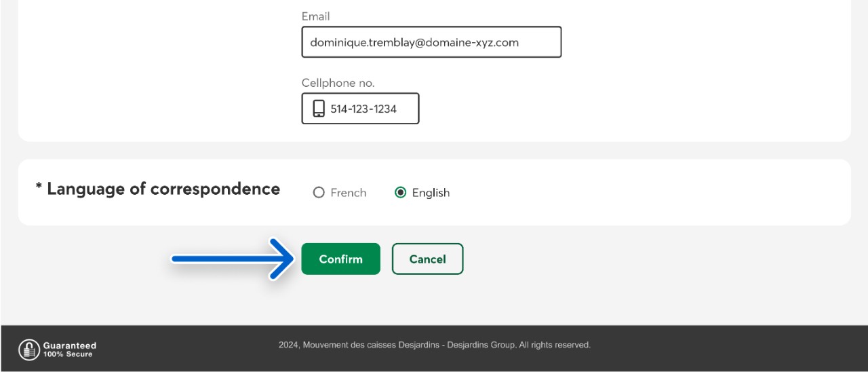
Task: Click the blue arrow pointing at Confirm
Action: pyautogui.click(x=231, y=259)
